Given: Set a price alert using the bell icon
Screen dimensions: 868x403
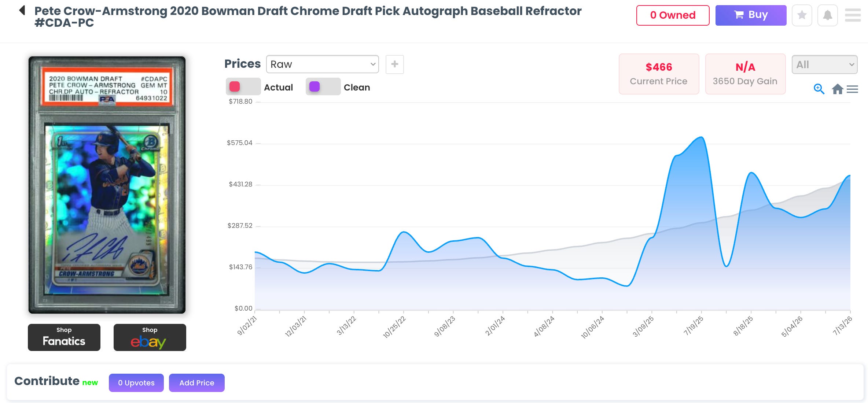Looking at the screenshot, I should click(827, 15).
